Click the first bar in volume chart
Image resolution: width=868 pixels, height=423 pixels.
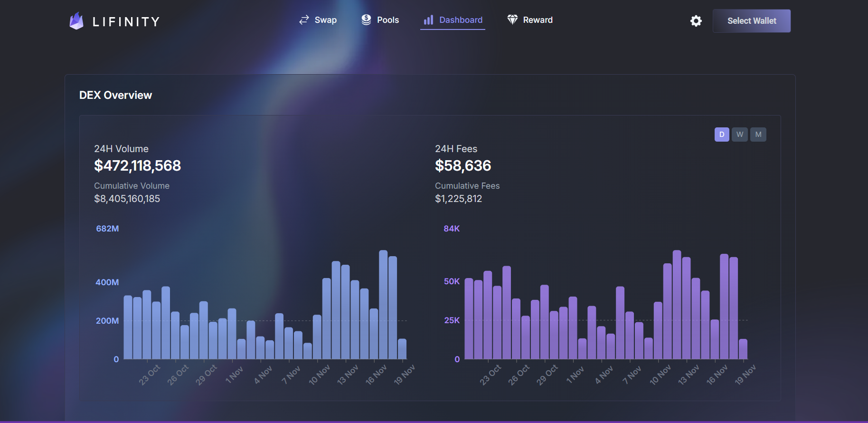(128, 327)
